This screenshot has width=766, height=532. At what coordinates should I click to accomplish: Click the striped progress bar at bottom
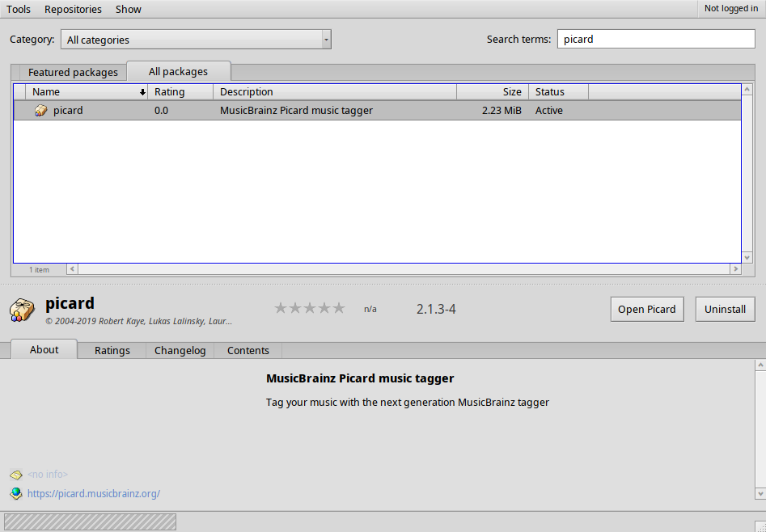(x=90, y=521)
